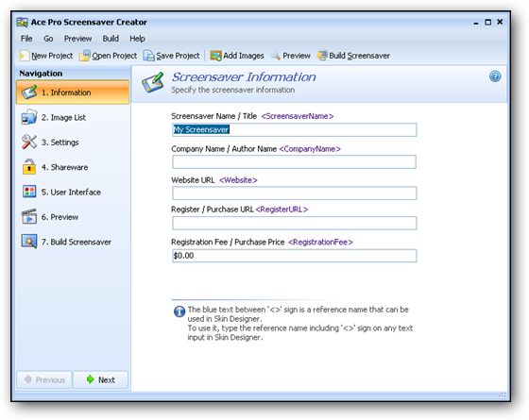Close the Ace Pro Screensaver Creator window
Image resolution: width=529 pixels, height=420 pixels.
coord(500,22)
